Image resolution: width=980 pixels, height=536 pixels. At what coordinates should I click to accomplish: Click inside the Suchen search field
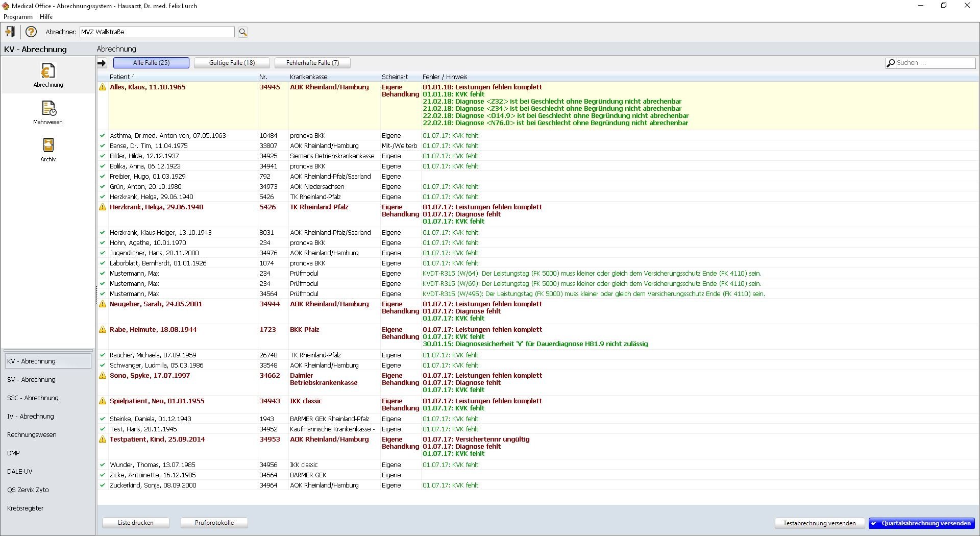[x=934, y=63]
